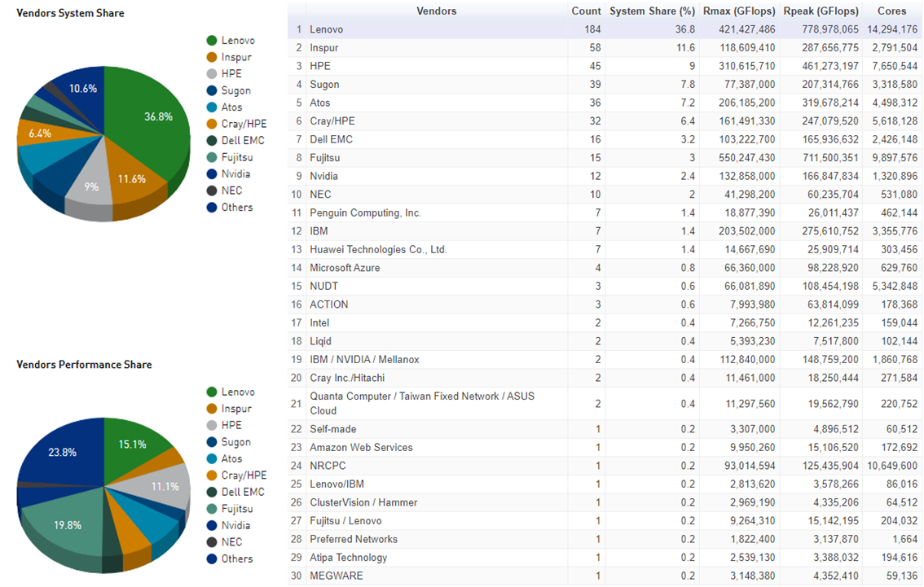Toggle Dell EMC in System Share legend
The image size is (924, 587).
point(235,141)
